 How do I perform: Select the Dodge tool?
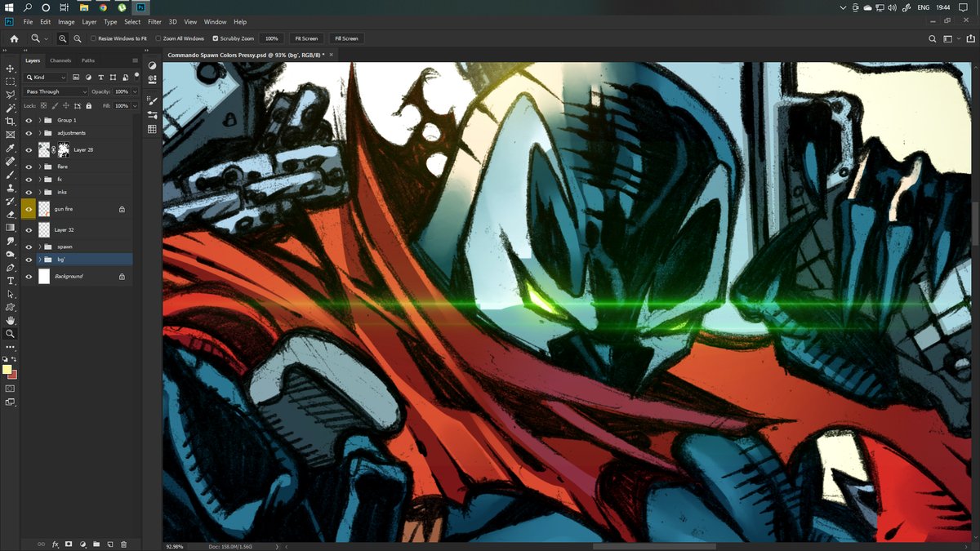click(x=11, y=254)
